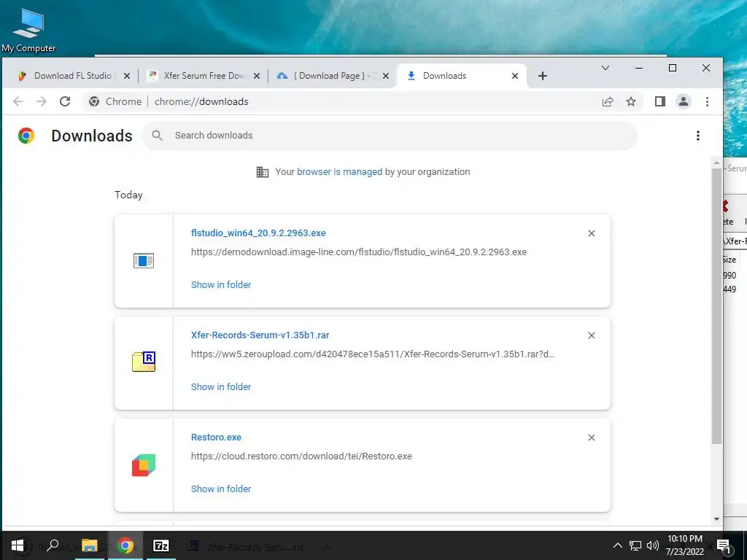
Task: Click the Restoro.exe colorful cube icon
Action: pos(144,464)
